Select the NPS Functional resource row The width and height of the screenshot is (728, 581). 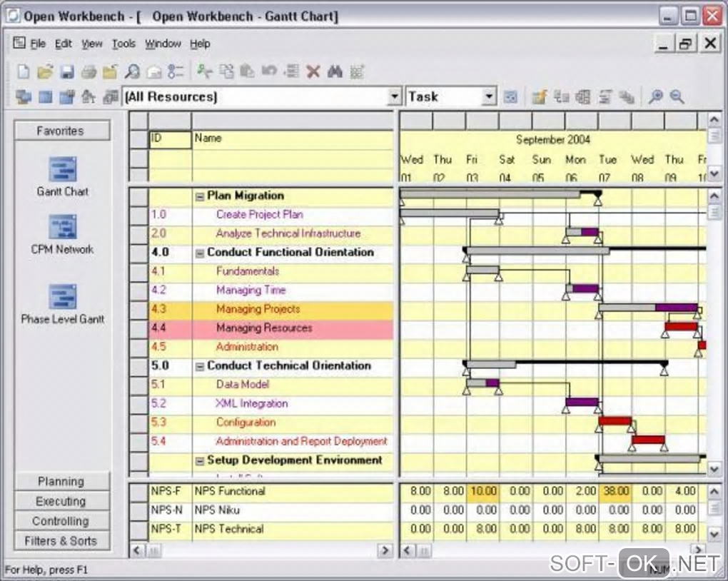(271, 491)
